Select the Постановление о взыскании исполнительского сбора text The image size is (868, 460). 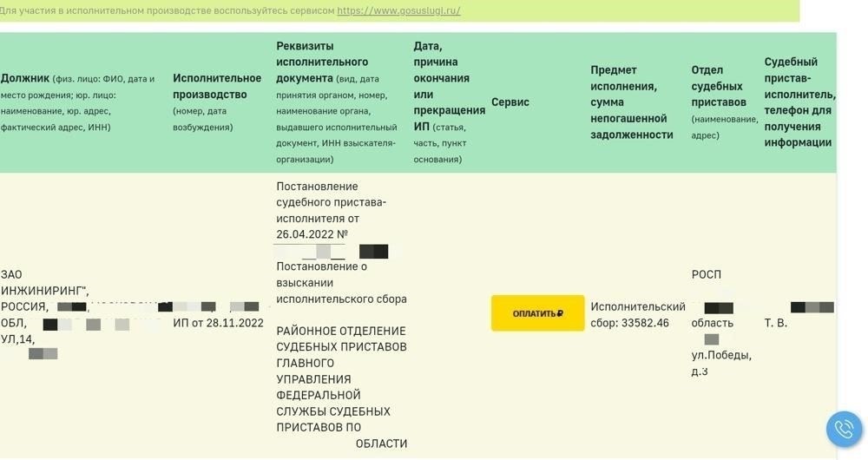coord(341,283)
